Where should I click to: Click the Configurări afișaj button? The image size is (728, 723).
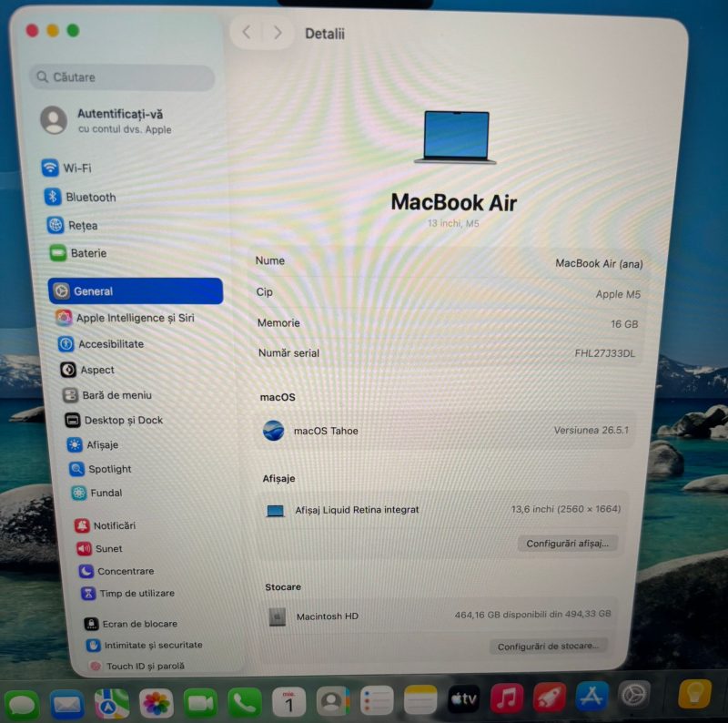tap(567, 544)
